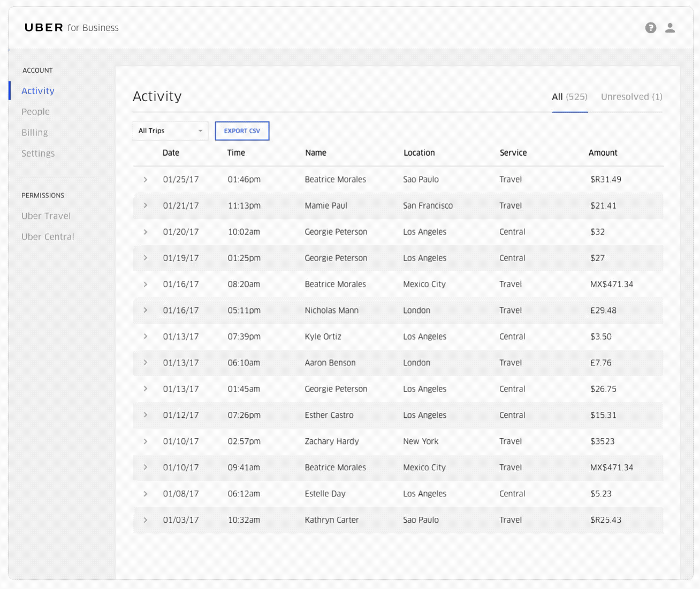
Task: Expand the Zachary Hardy trip row
Action: [x=145, y=441]
